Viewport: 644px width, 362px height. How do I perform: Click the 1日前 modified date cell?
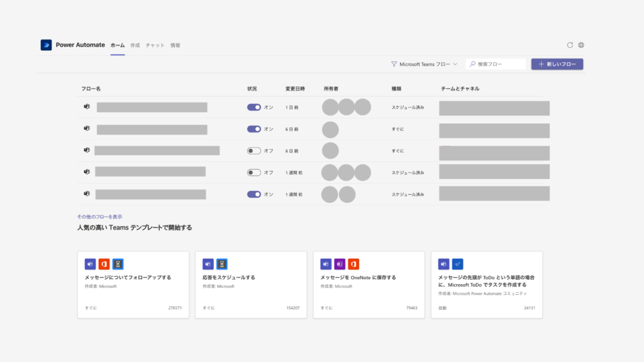pos(292,107)
